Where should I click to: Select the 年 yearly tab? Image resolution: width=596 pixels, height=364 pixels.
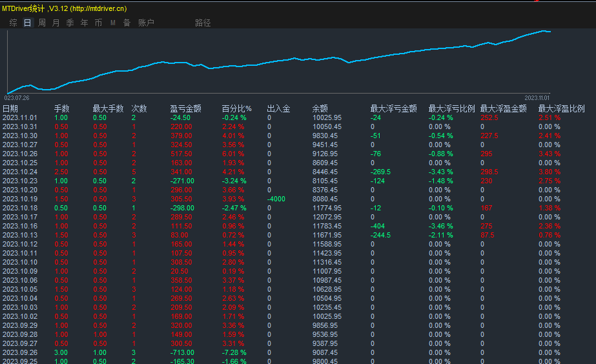point(84,23)
